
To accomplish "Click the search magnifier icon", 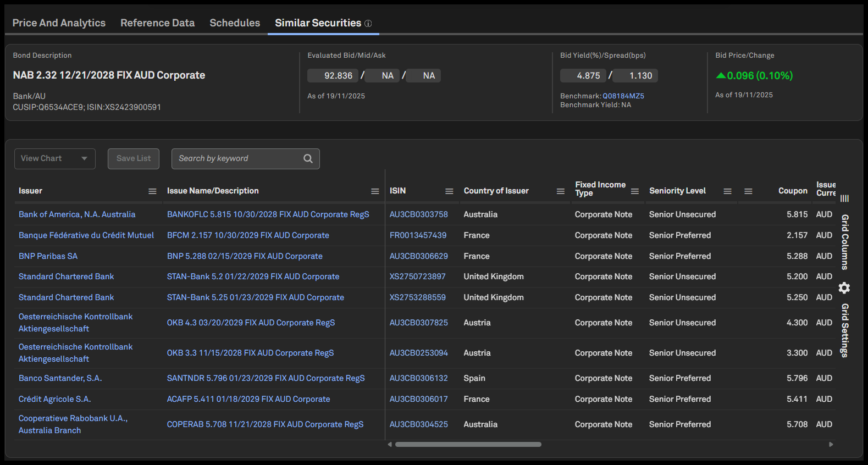I will point(308,159).
